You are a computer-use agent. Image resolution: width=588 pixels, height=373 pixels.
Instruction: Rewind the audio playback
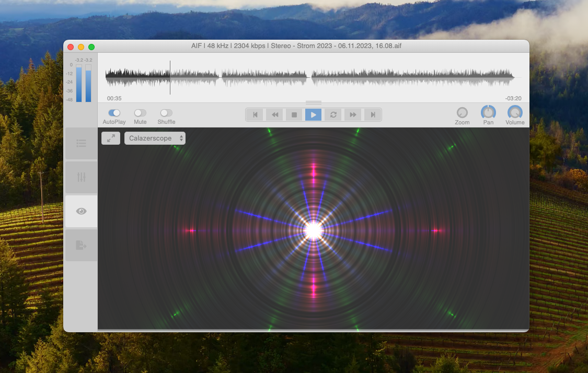click(x=275, y=115)
